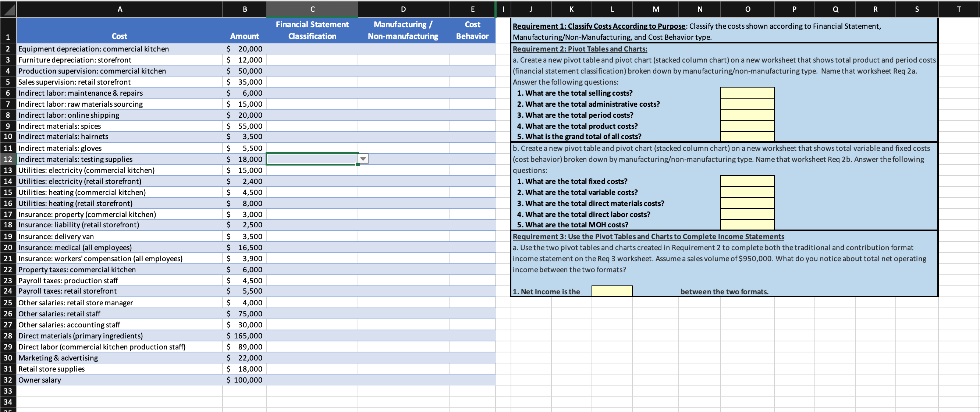Select column D header
The height and width of the screenshot is (412, 980).
403,9
